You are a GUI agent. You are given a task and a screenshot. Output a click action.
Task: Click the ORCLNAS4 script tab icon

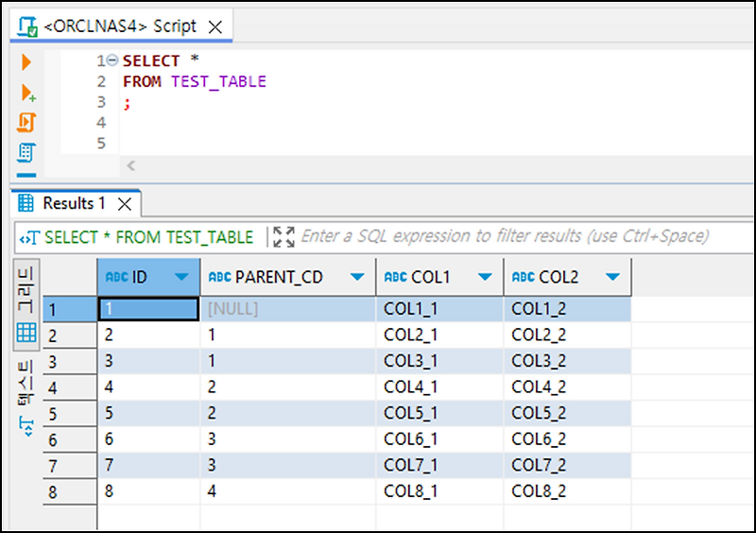click(27, 26)
